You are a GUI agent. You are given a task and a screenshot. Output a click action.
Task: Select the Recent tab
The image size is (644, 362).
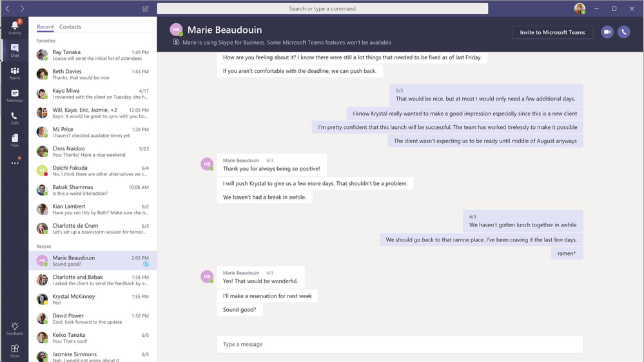click(x=45, y=27)
